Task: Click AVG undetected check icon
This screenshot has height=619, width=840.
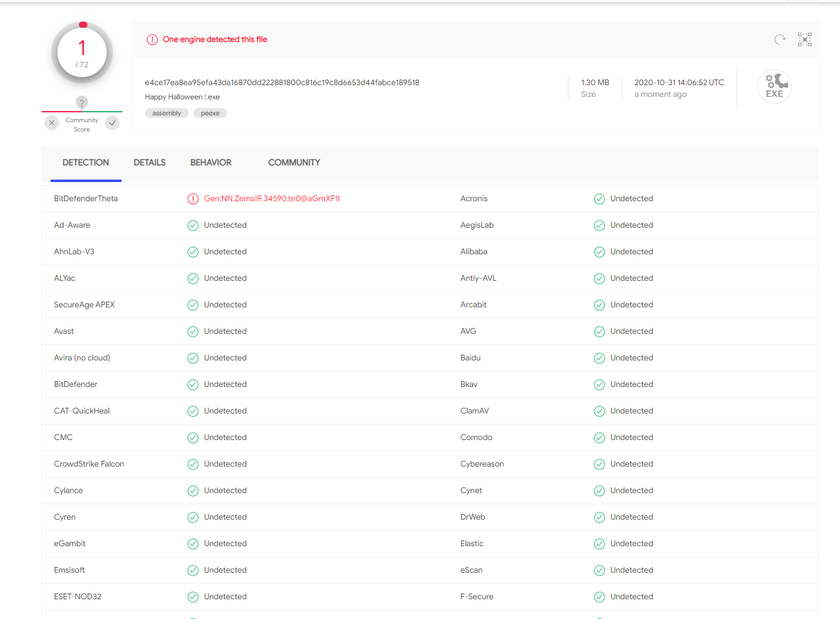Action: coord(599,331)
